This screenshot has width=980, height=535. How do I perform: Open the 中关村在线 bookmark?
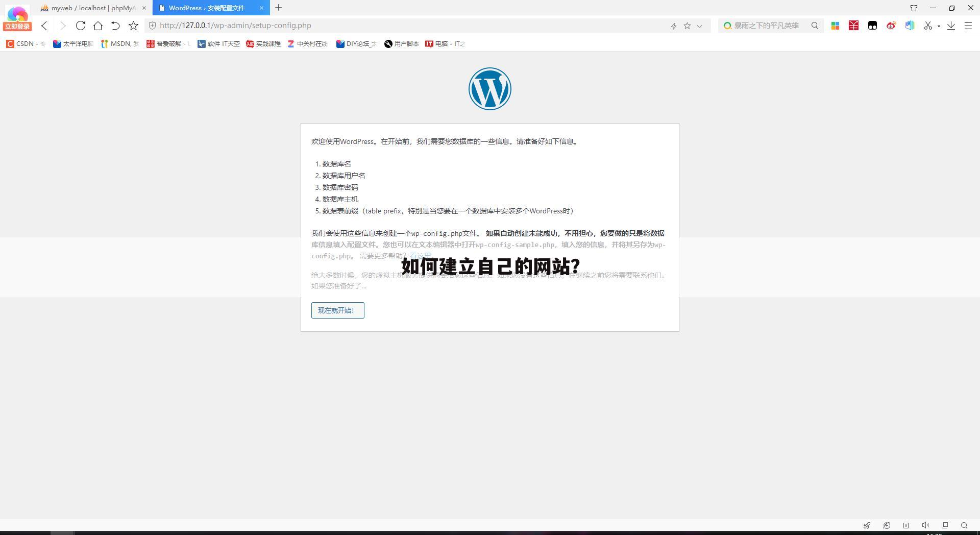click(x=307, y=44)
